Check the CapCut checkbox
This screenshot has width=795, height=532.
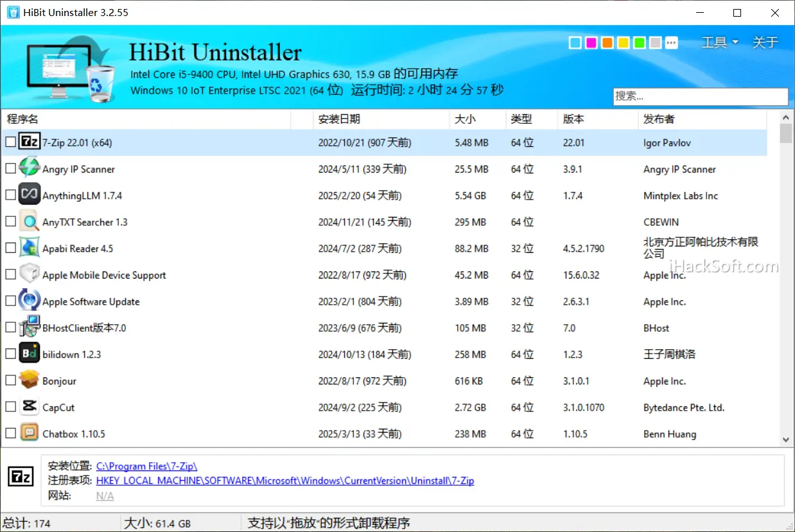click(x=10, y=407)
